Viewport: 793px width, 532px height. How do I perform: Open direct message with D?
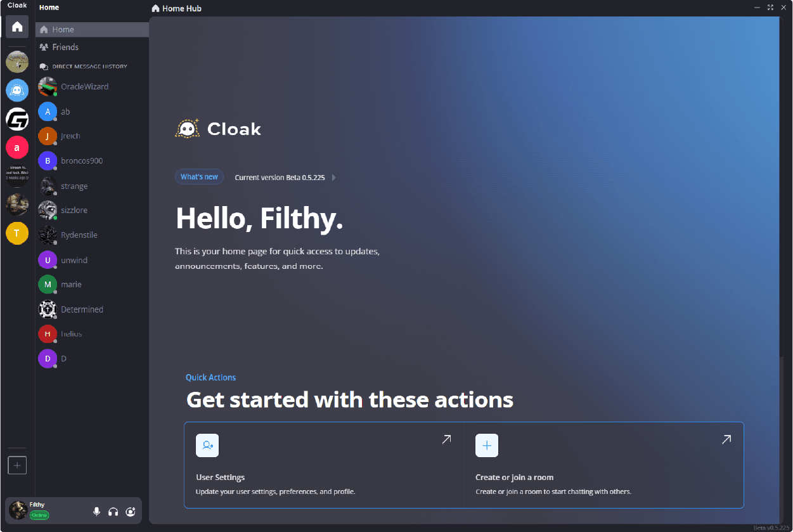click(x=92, y=359)
